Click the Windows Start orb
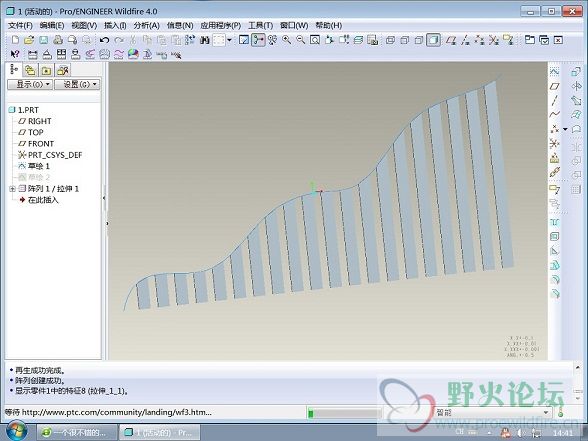The height and width of the screenshot is (441, 588). 16,431
